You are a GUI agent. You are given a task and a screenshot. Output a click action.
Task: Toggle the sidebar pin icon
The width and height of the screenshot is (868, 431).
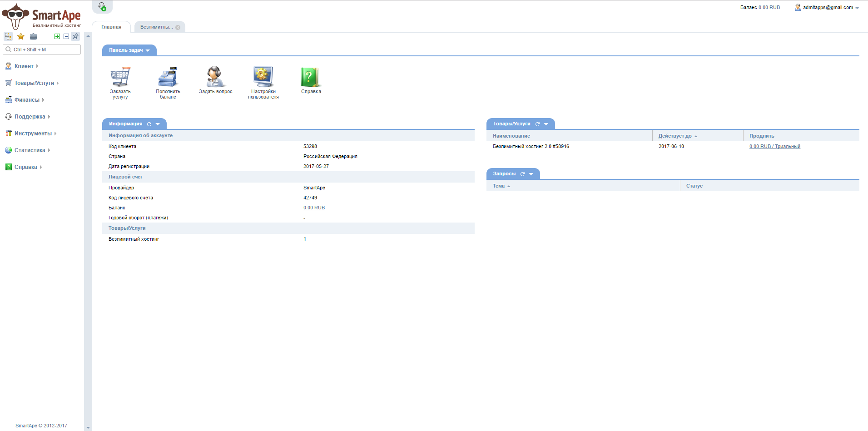(75, 36)
